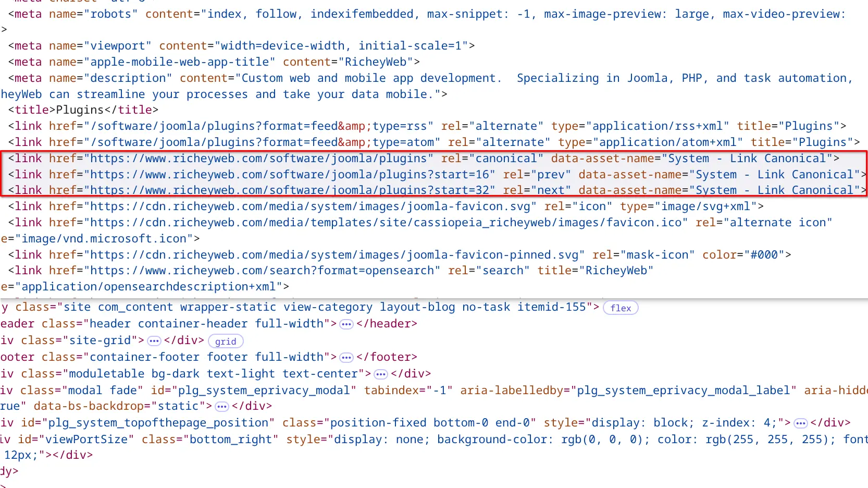This screenshot has height=488, width=868.
Task: Expand the ellipsis in the eprivacy modal div
Action: coord(222,407)
